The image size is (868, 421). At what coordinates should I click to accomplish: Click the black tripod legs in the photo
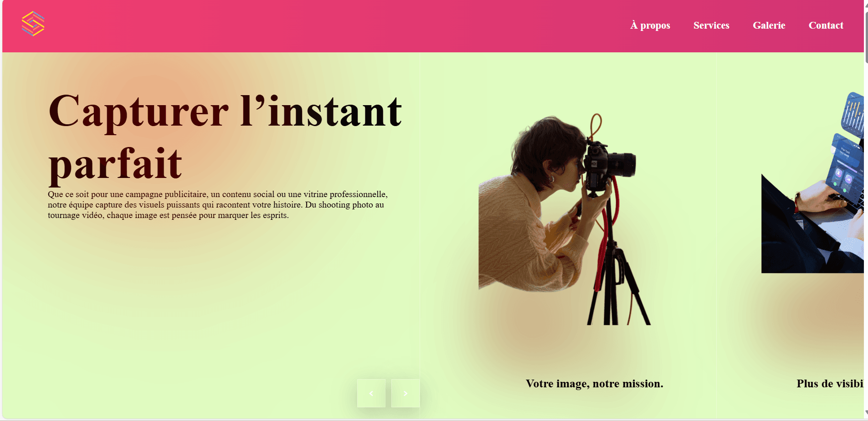tap(617, 287)
